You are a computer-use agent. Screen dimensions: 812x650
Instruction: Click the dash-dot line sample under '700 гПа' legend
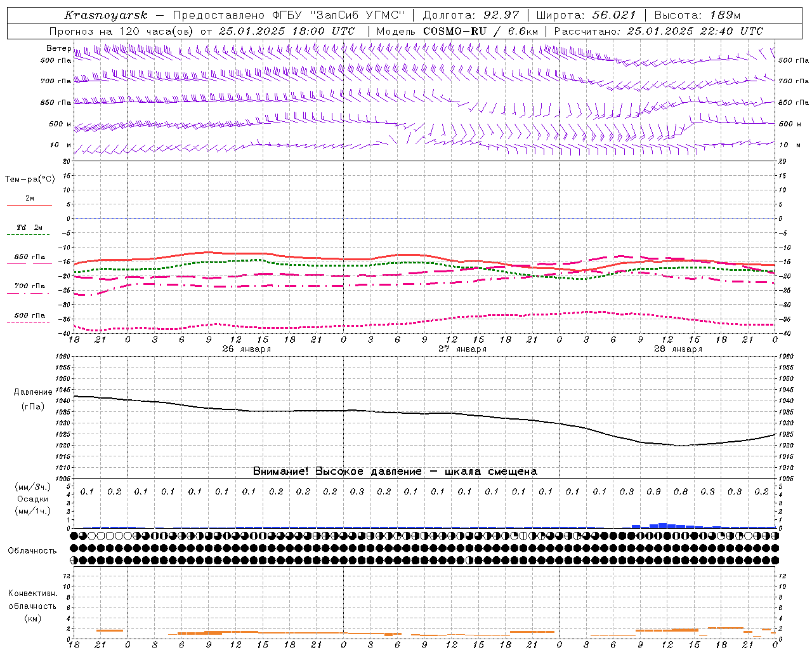(x=28, y=293)
